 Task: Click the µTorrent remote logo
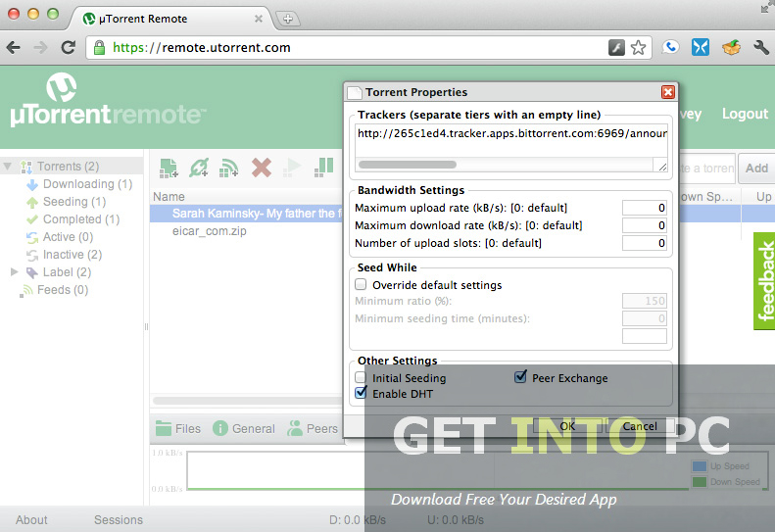[x=108, y=100]
